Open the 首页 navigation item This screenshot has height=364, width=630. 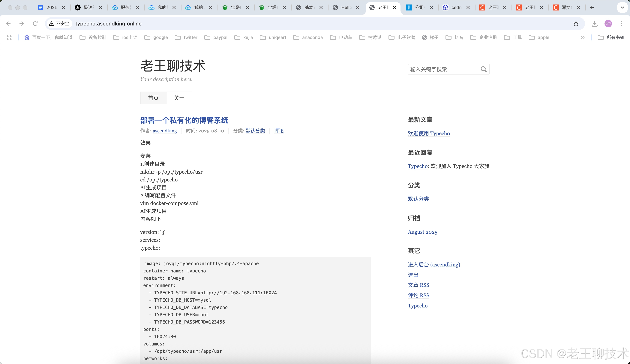coord(153,98)
